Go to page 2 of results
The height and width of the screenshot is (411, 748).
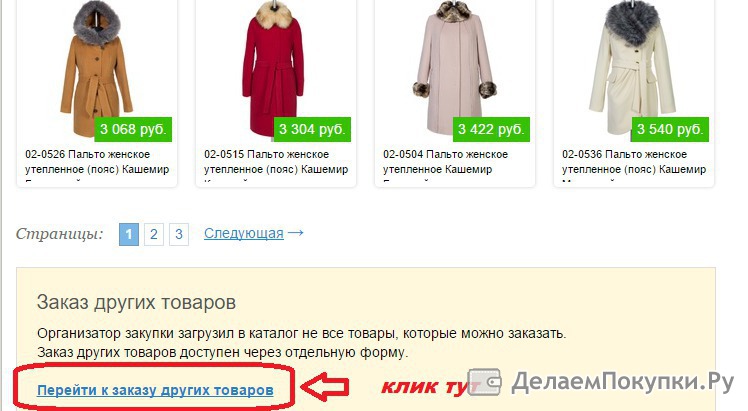[x=154, y=234]
